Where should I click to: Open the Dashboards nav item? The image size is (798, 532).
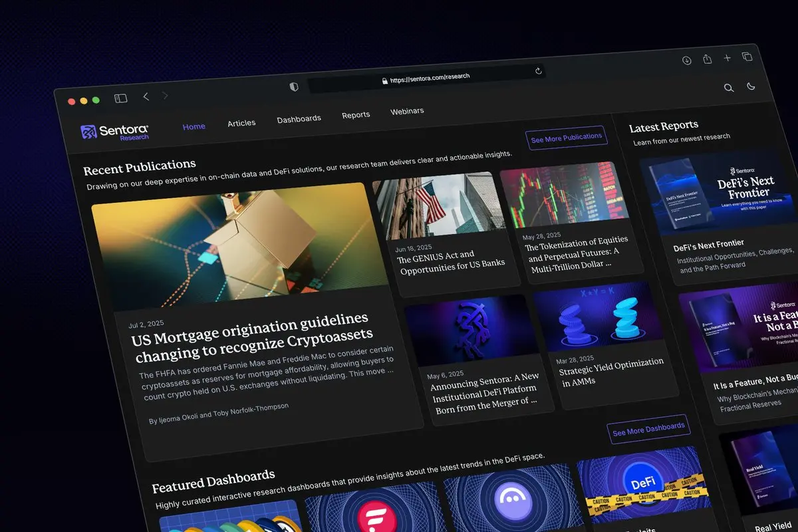[x=299, y=119]
